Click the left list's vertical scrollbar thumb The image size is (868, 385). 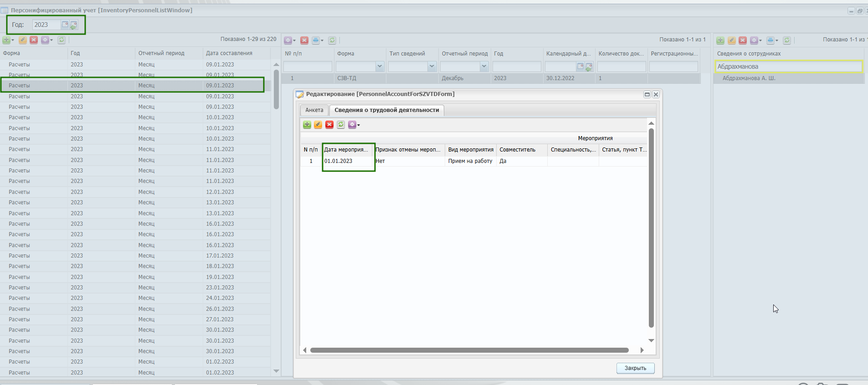pos(276,89)
